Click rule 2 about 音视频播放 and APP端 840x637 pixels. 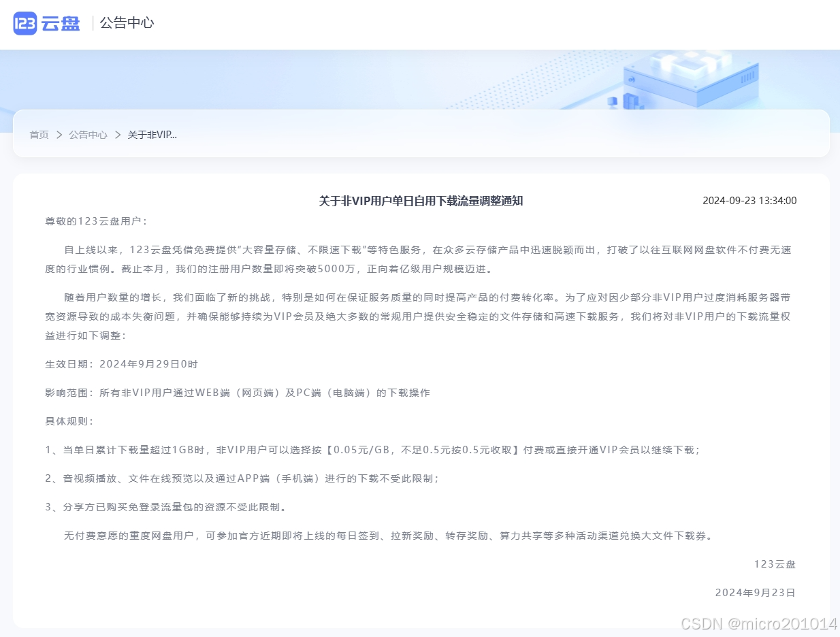point(242,478)
